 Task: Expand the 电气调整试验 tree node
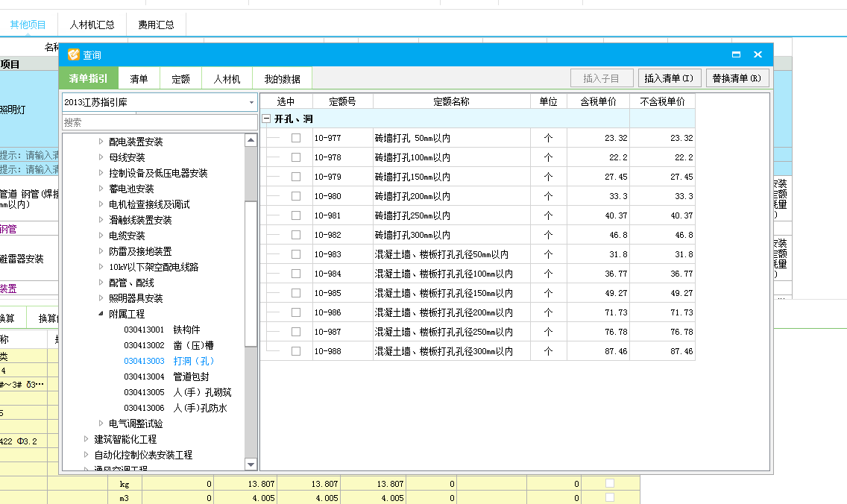101,423
